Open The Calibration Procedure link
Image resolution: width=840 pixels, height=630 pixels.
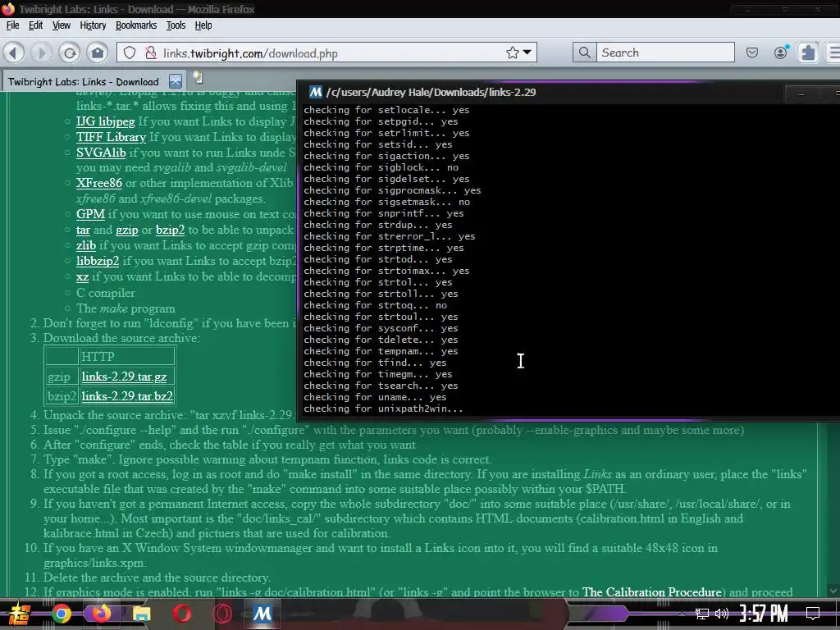click(x=651, y=592)
